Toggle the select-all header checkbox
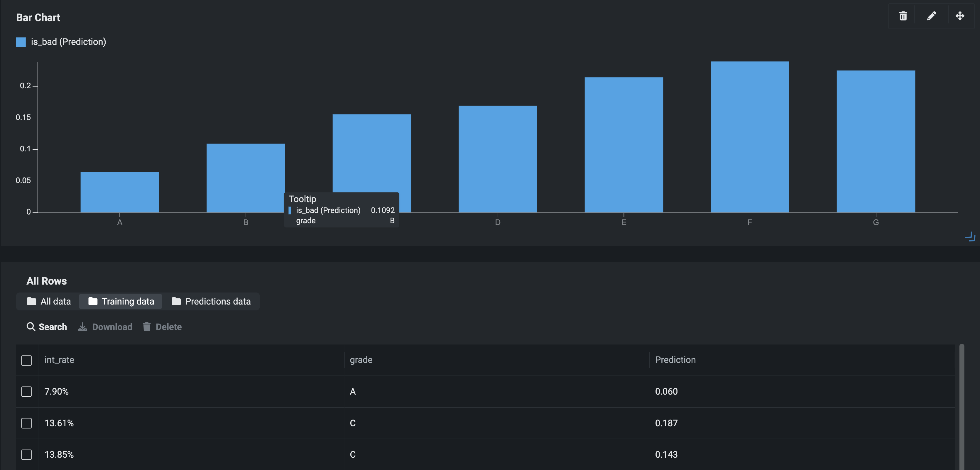Image resolution: width=980 pixels, height=470 pixels. (x=27, y=360)
